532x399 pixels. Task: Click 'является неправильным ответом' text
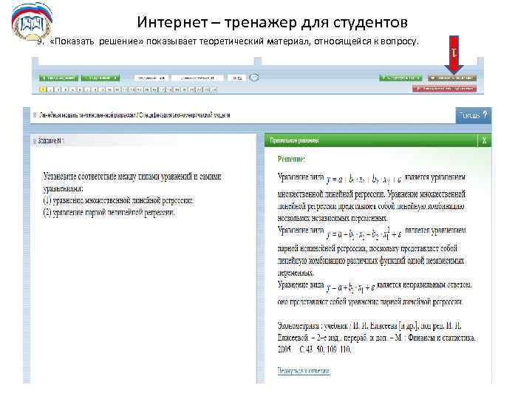pos(424,284)
